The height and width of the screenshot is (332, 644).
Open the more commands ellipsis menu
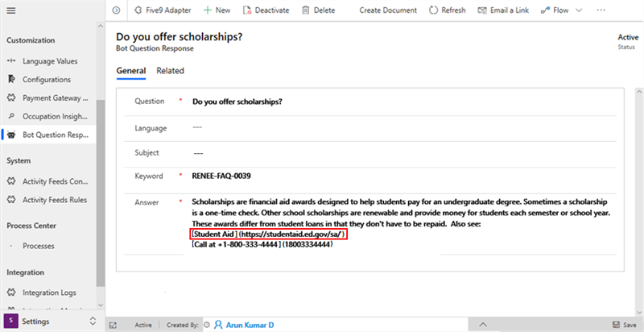(601, 10)
